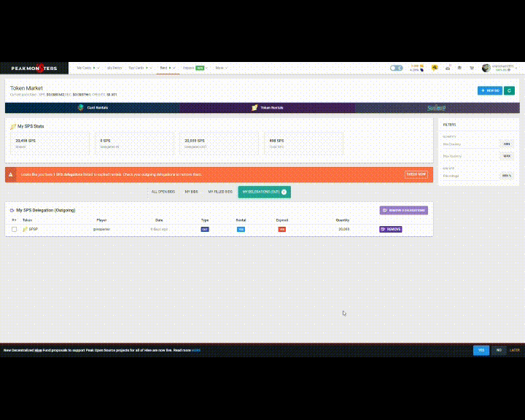
Task: Click the PeakMonsters logo
Action: pos(34,68)
